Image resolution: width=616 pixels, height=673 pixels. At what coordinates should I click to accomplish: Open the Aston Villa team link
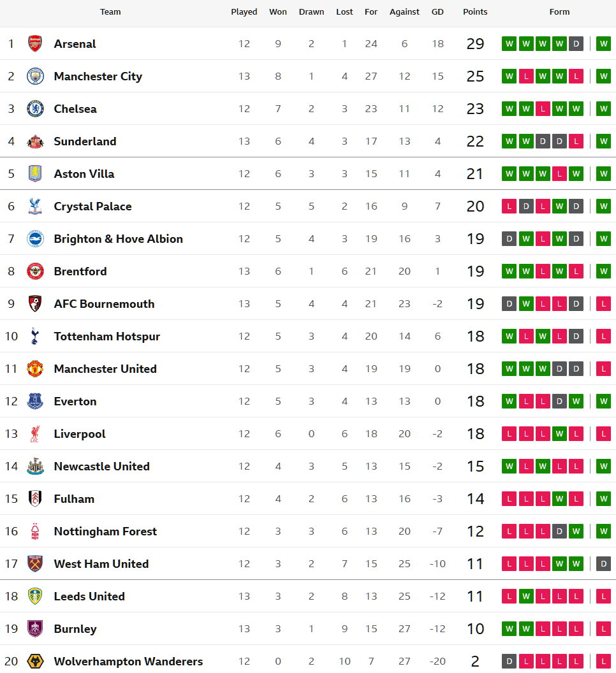click(84, 173)
